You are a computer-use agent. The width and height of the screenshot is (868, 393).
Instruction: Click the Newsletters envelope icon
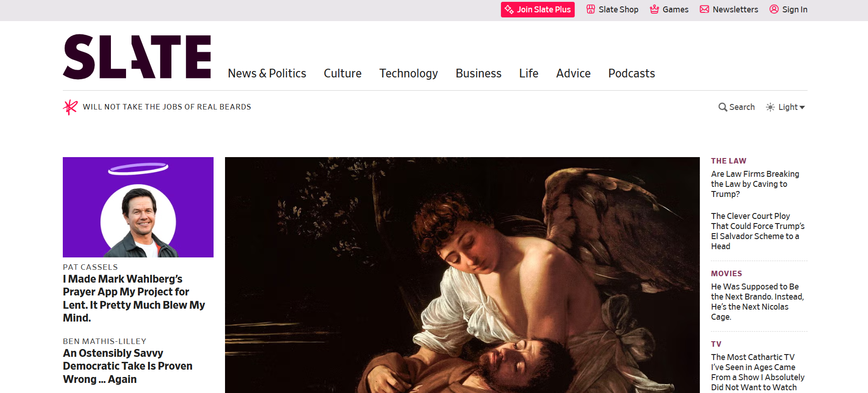(704, 9)
